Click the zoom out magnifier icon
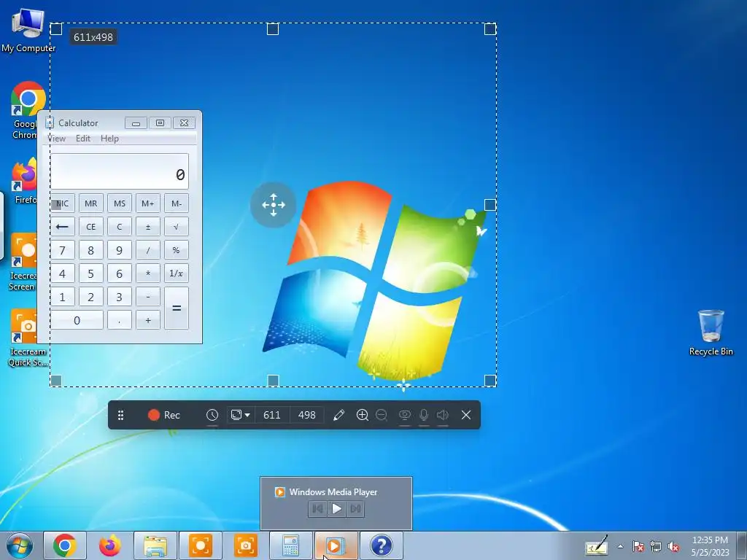The width and height of the screenshot is (747, 560). [381, 415]
